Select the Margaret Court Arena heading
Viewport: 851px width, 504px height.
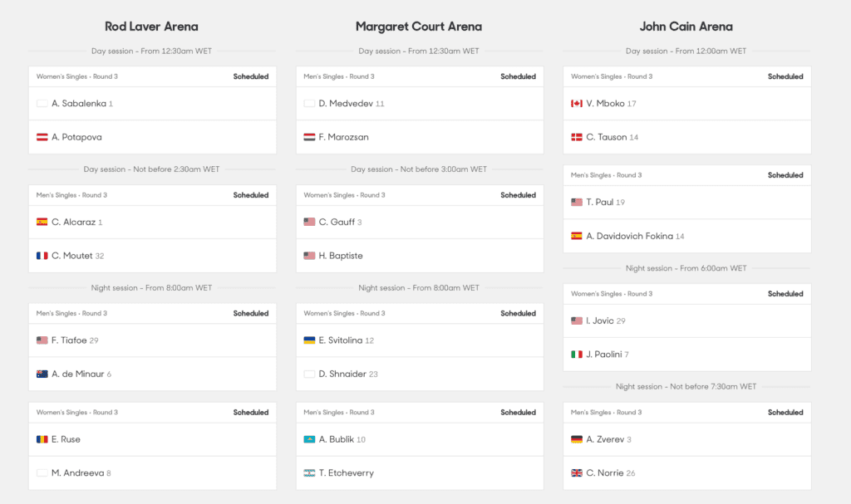[419, 27]
